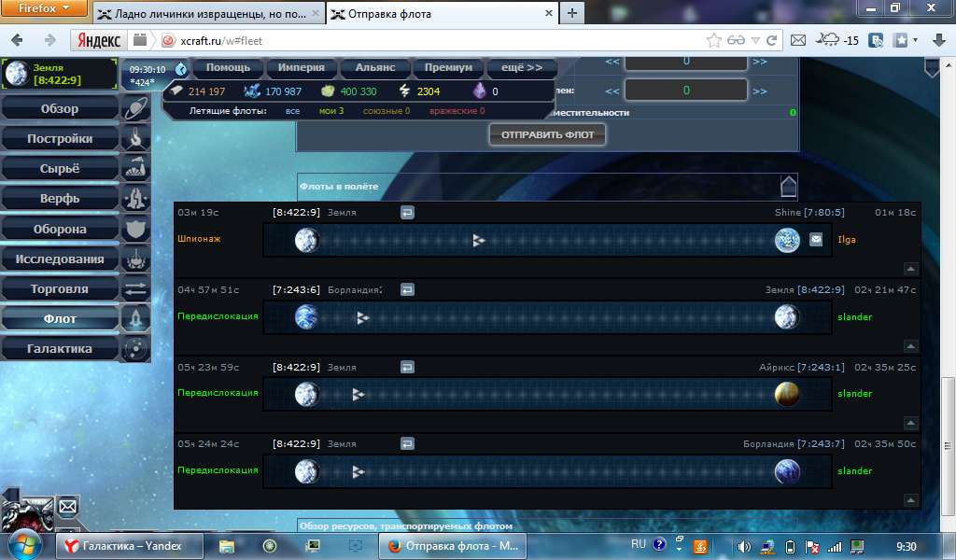The width and height of the screenshot is (956, 560).
Task: Open the Постройки section
Action: coord(60,138)
